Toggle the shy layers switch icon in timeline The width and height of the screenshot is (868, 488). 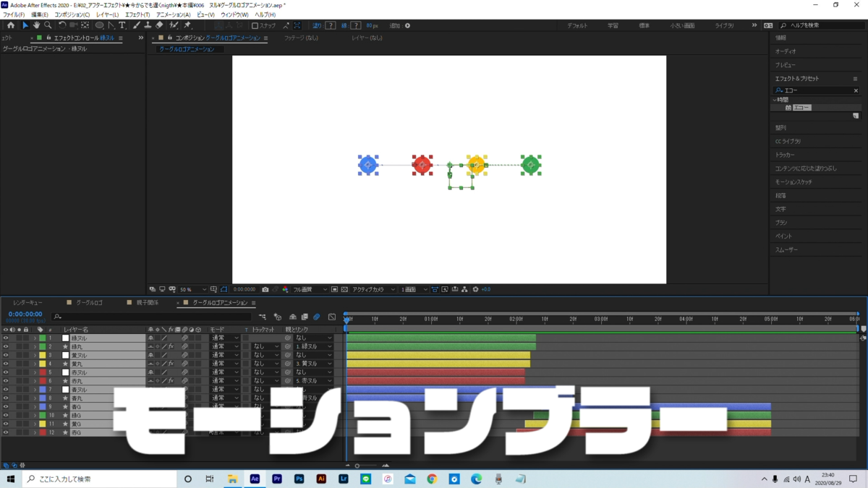293,317
